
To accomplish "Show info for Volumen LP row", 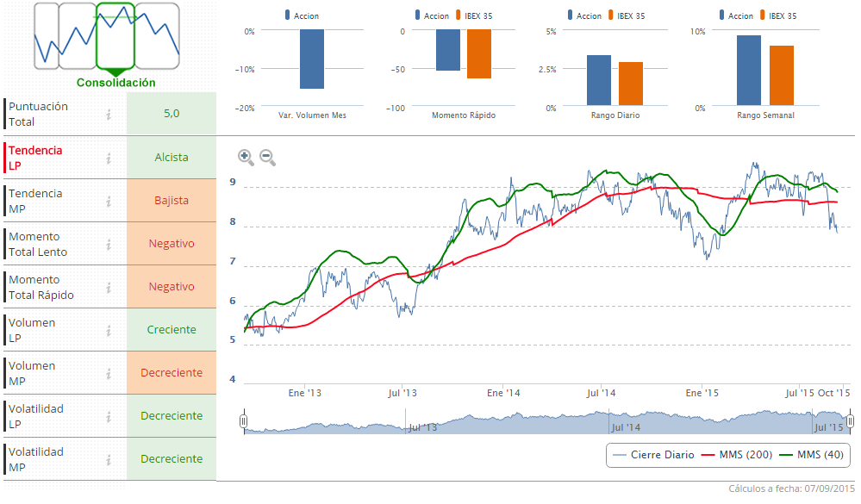I will click(x=109, y=330).
